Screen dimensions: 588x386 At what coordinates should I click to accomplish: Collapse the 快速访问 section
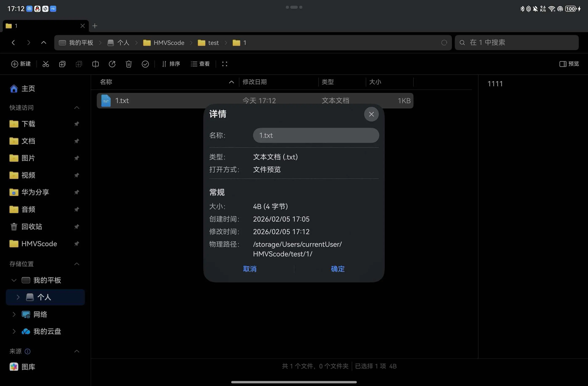point(77,108)
